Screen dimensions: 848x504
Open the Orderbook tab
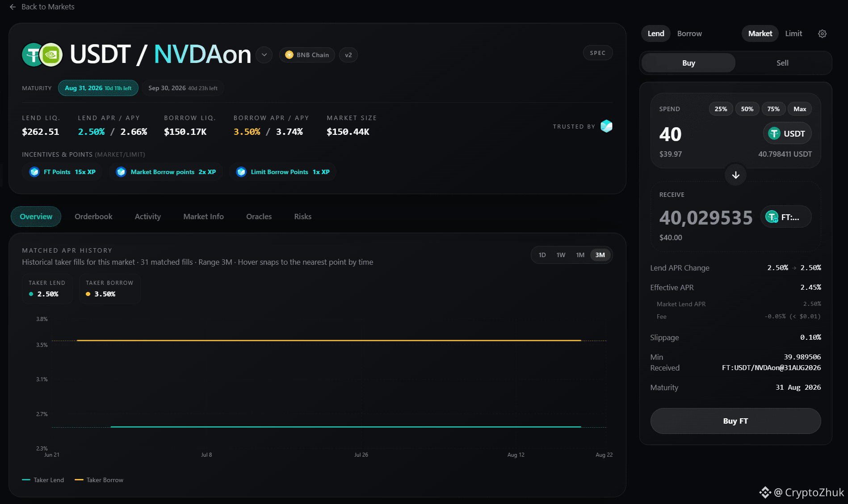[x=93, y=217]
